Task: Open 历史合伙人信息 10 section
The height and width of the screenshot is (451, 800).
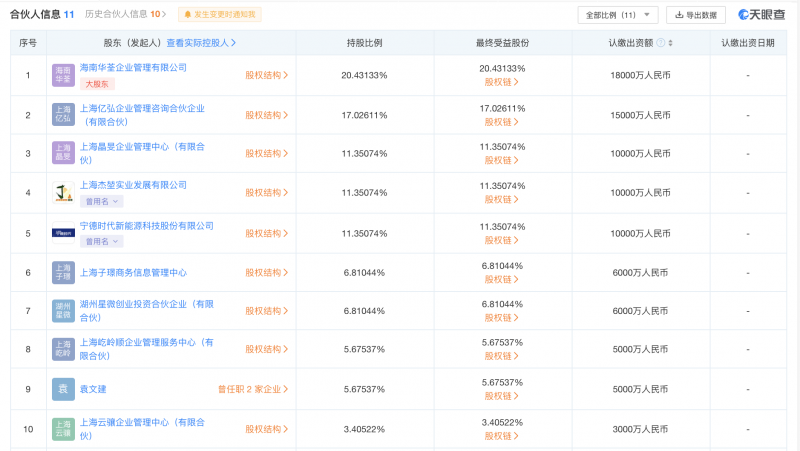Action: (x=126, y=14)
